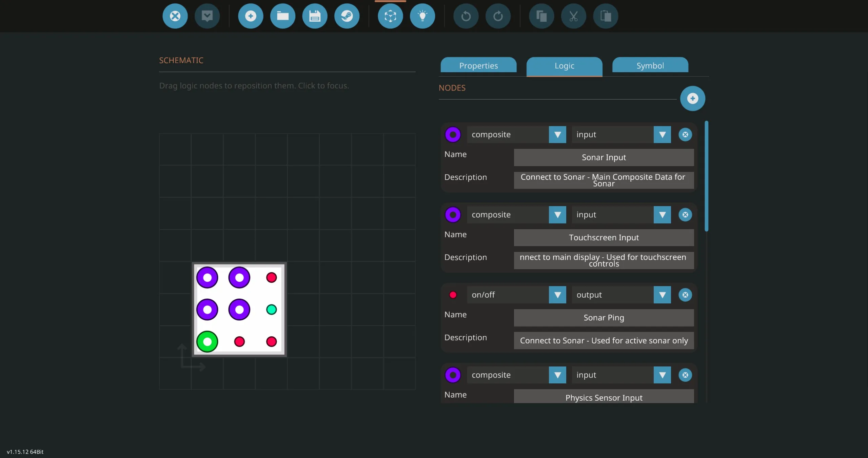The image size is (868, 458).
Task: Select green node circle in schematic
Action: pos(207,341)
